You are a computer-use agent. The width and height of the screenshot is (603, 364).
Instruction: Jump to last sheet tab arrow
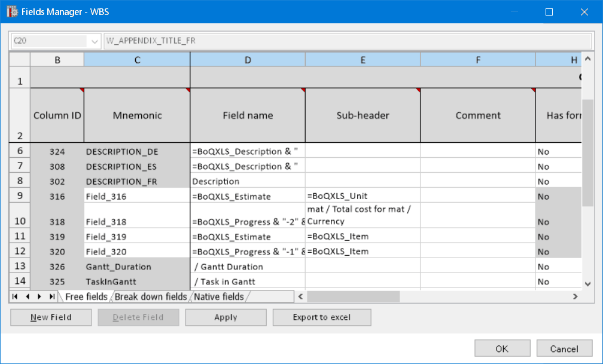point(52,296)
